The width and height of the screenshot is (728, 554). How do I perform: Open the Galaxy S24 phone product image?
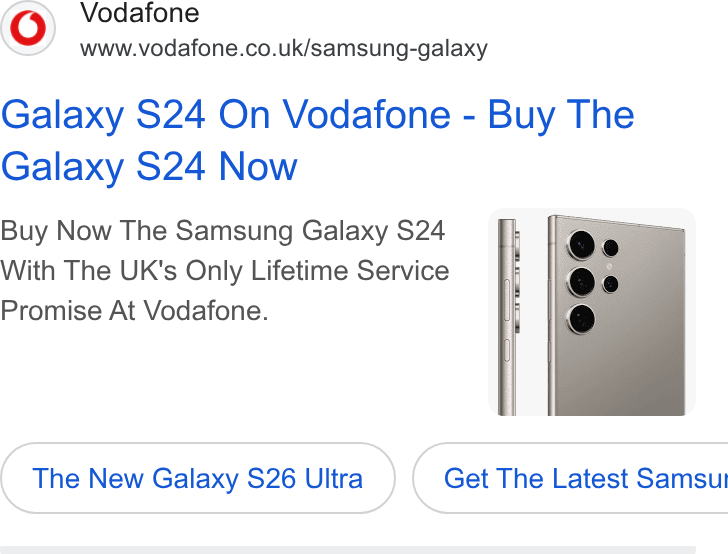point(592,312)
